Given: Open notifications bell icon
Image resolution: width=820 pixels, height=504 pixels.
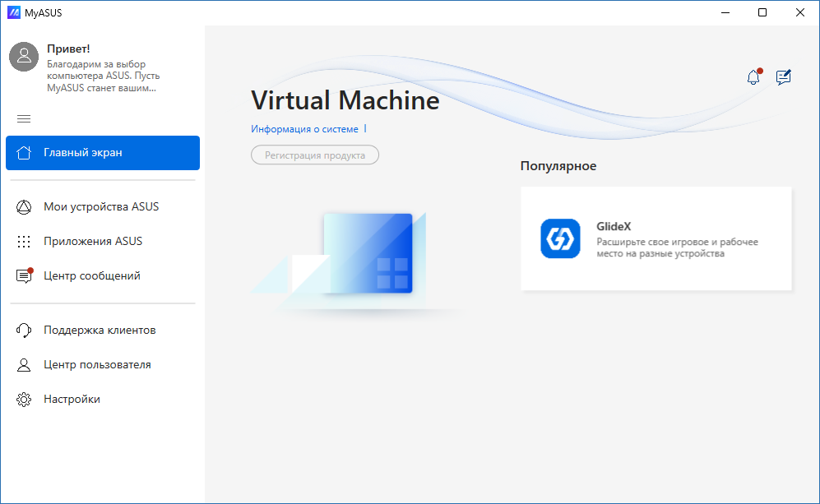Looking at the screenshot, I should pyautogui.click(x=753, y=76).
